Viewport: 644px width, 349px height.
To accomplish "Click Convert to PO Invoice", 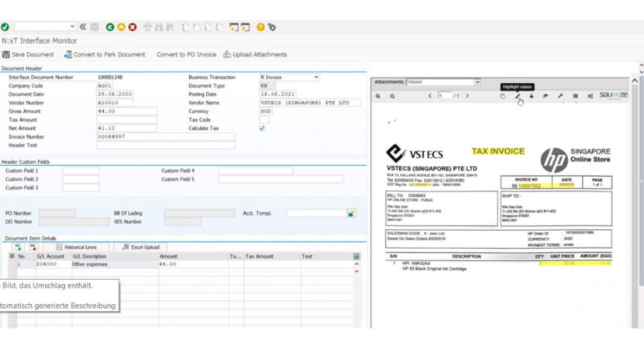I will click(x=186, y=54).
